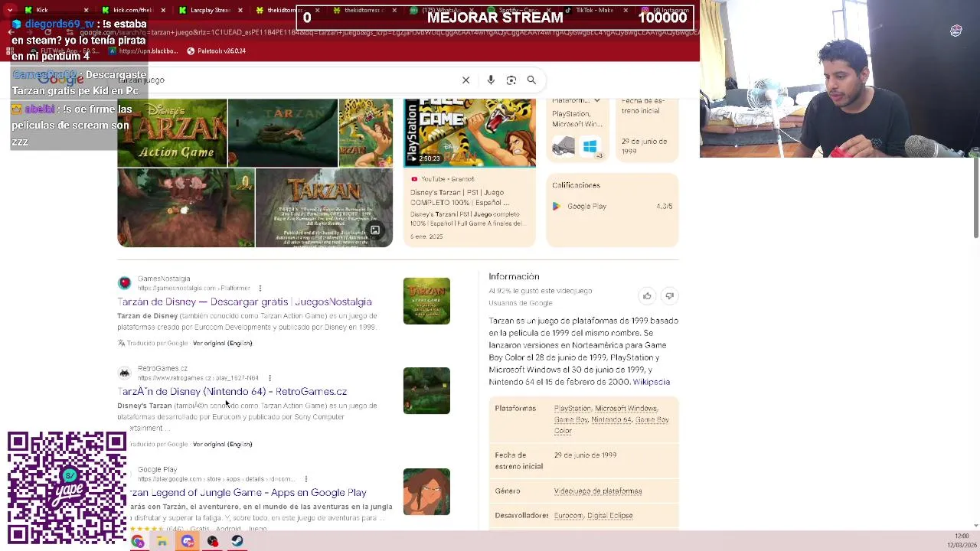Click the Windows platform icon
Image resolution: width=980 pixels, height=551 pixels.
click(590, 146)
